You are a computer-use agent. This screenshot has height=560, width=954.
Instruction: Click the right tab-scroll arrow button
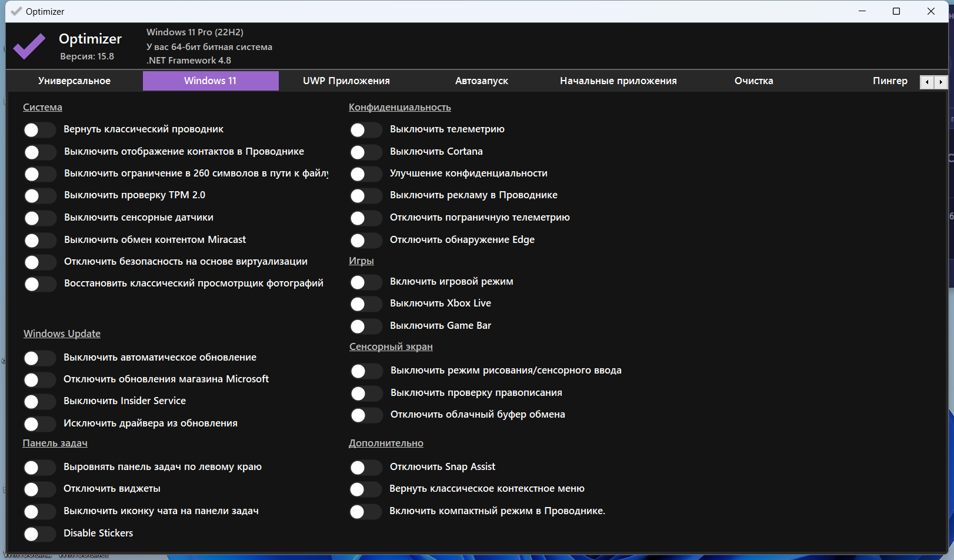pos(941,82)
